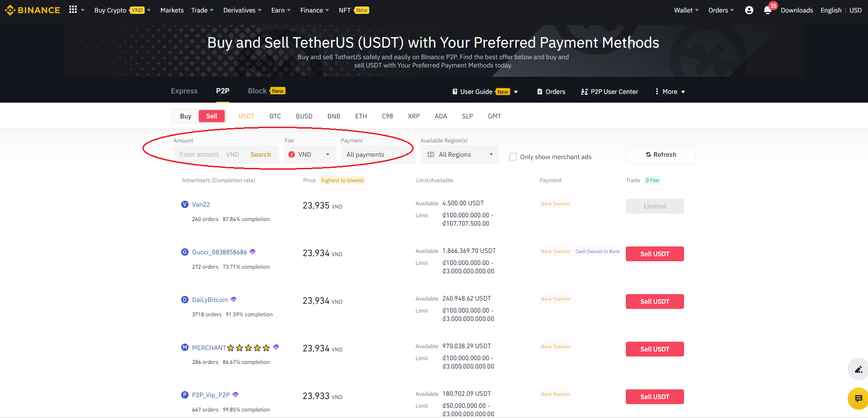Screen dimensions: 868x418
Task: Select the XRP coin tab
Action: [x=414, y=116]
